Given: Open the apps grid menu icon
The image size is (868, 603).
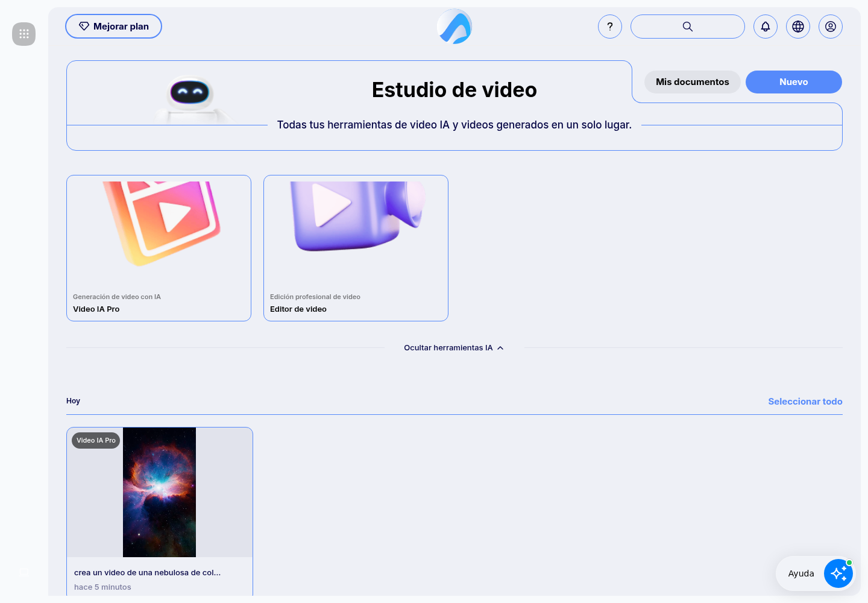Looking at the screenshot, I should click(24, 34).
